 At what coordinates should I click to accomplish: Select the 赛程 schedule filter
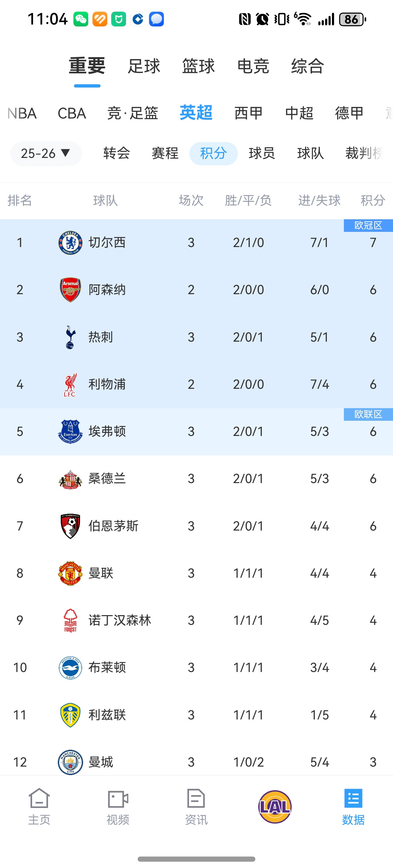[165, 154]
